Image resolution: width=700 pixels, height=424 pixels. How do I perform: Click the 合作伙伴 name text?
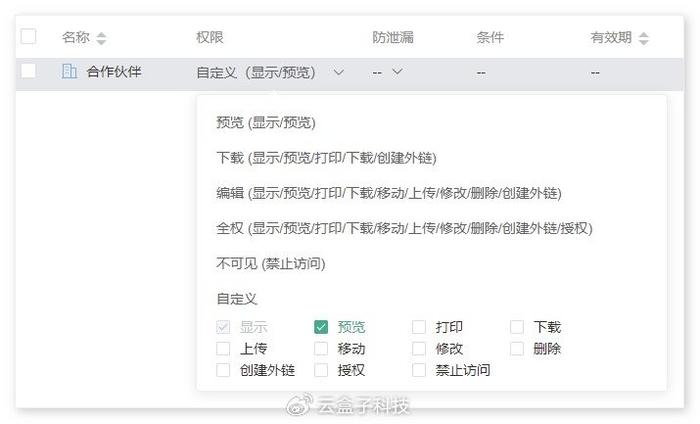click(x=114, y=72)
